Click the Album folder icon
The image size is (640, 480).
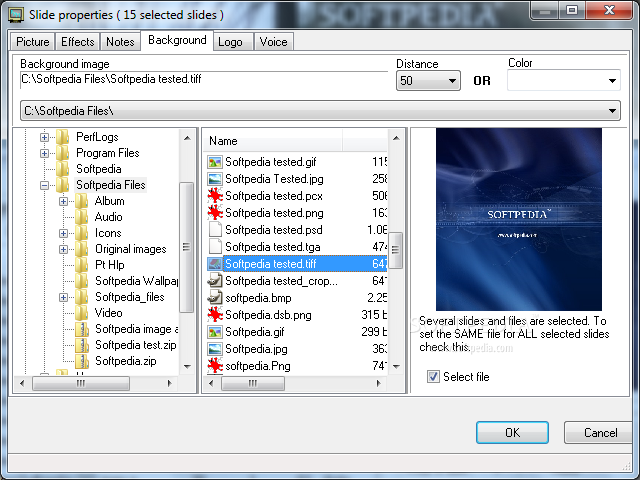click(x=82, y=201)
